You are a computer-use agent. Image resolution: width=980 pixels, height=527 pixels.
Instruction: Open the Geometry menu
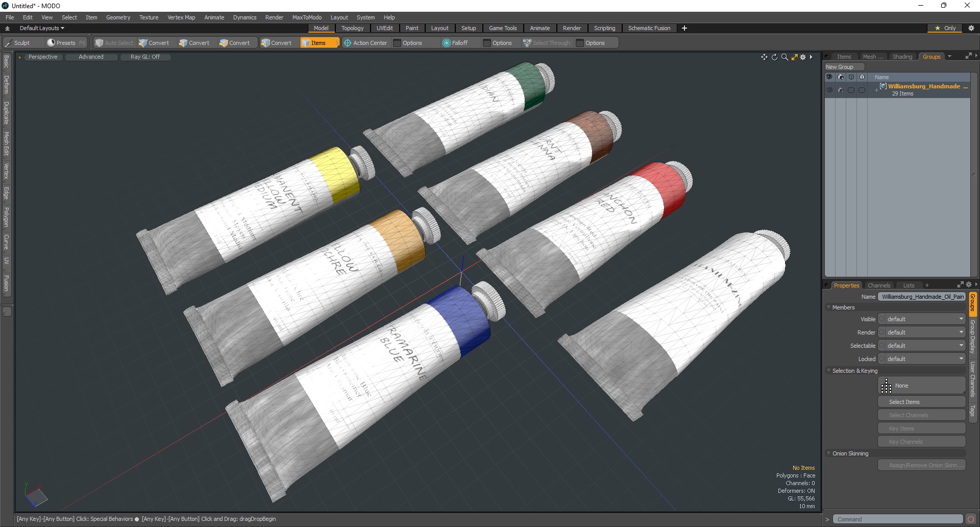coord(118,17)
